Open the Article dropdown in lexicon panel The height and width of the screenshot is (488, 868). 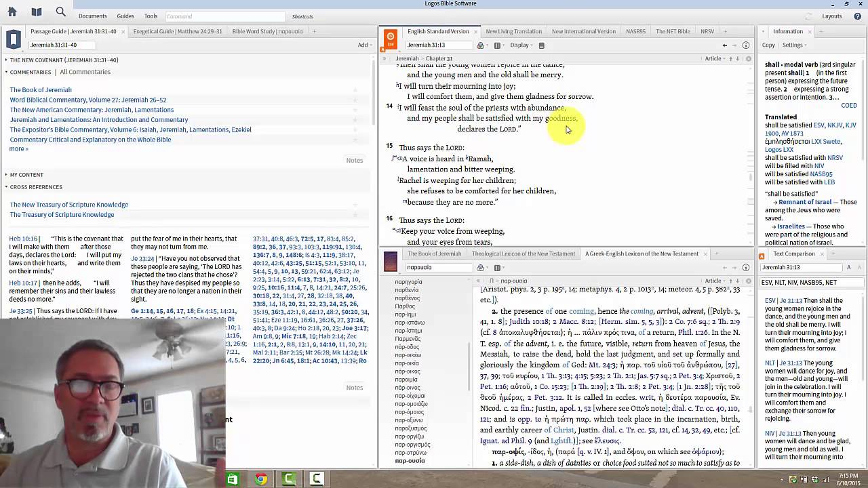point(714,281)
